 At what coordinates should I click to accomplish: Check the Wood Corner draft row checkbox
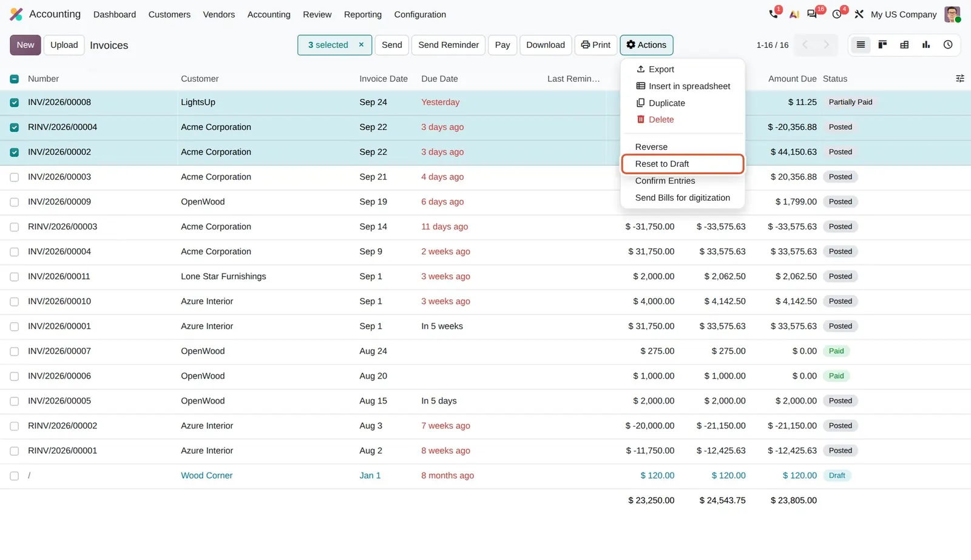point(14,476)
